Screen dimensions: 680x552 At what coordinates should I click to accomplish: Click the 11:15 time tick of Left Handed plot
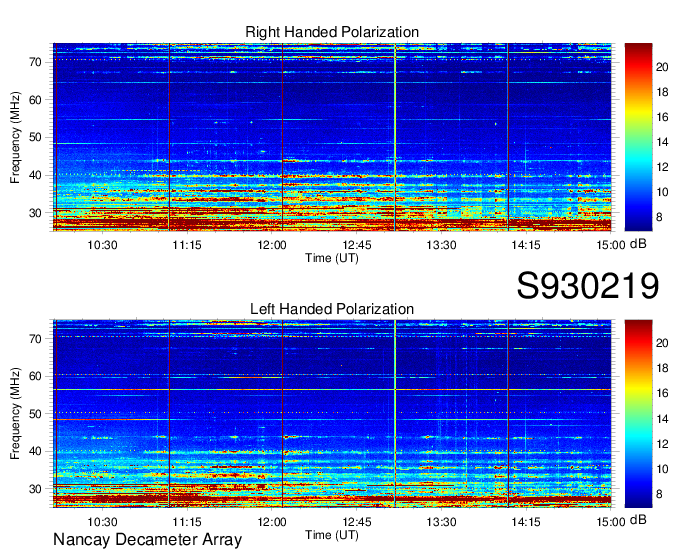[187, 522]
